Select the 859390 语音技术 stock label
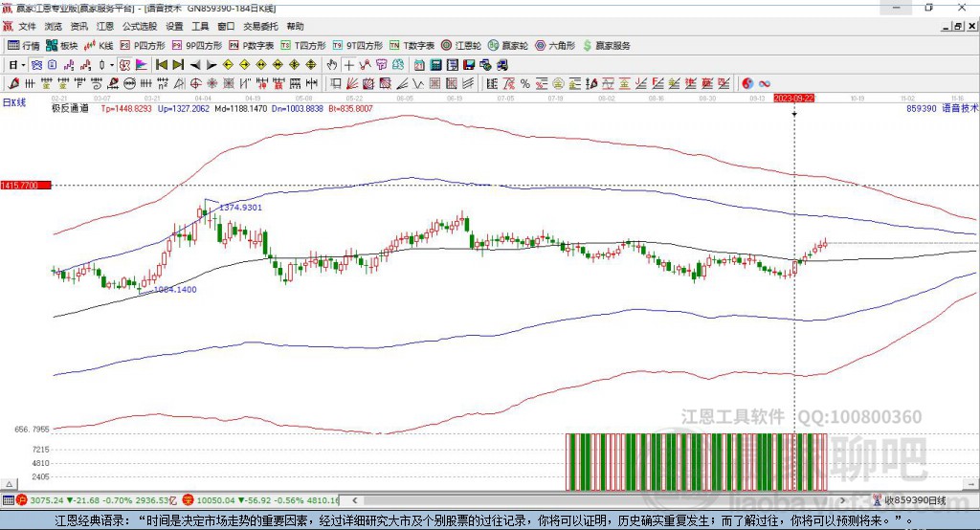Screen dimensions: 980x530 click(x=943, y=108)
